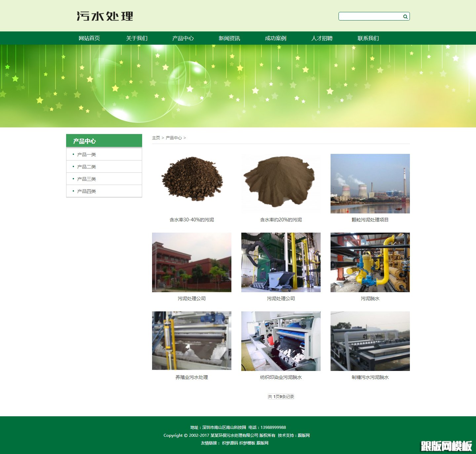The width and height of the screenshot is (476, 454).
Task: Type in the header search field
Action: (370, 16)
